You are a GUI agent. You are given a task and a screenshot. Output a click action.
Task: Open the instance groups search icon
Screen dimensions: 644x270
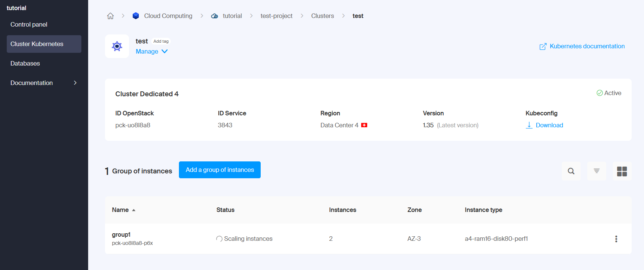pos(571,171)
